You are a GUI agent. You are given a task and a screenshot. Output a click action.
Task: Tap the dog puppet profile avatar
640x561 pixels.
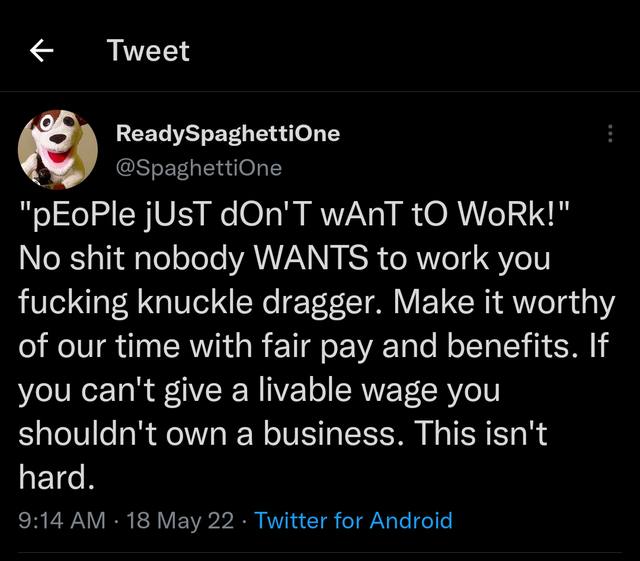tap(58, 151)
